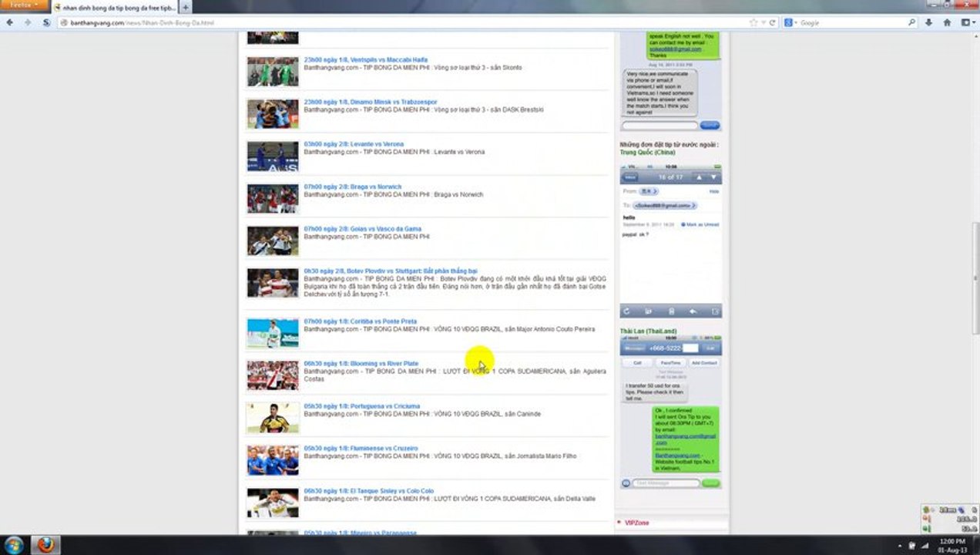Go forward with browser forward arrow

[x=29, y=22]
